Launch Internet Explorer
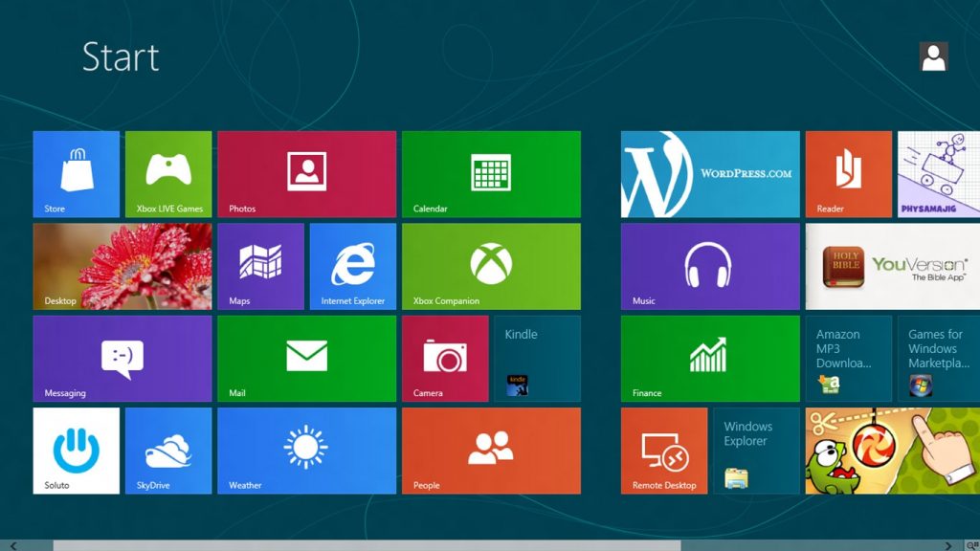The height and width of the screenshot is (551, 980). pyautogui.click(x=352, y=266)
